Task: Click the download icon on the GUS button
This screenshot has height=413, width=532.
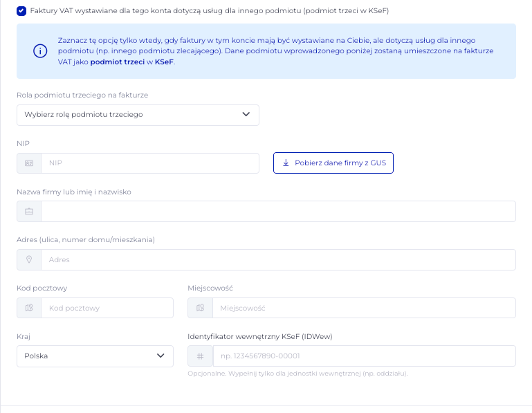Action: click(286, 163)
